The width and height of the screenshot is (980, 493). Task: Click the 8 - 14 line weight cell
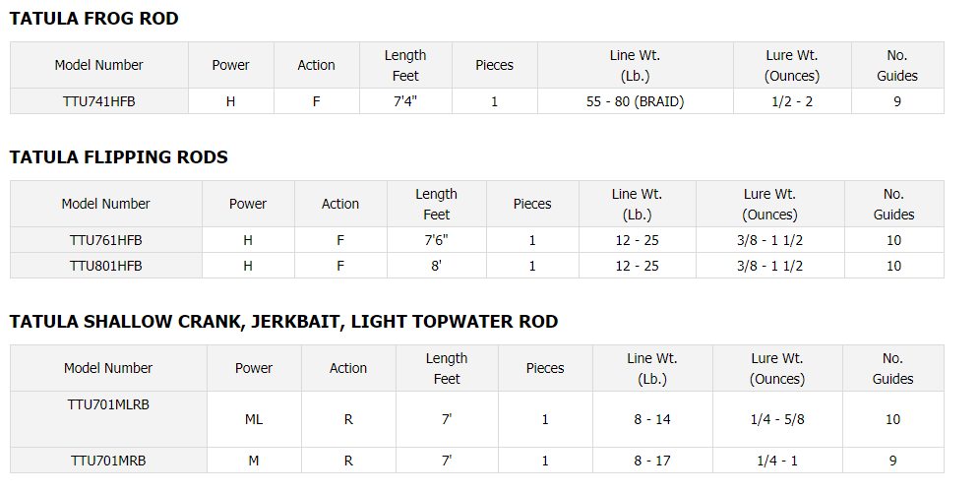coord(652,419)
